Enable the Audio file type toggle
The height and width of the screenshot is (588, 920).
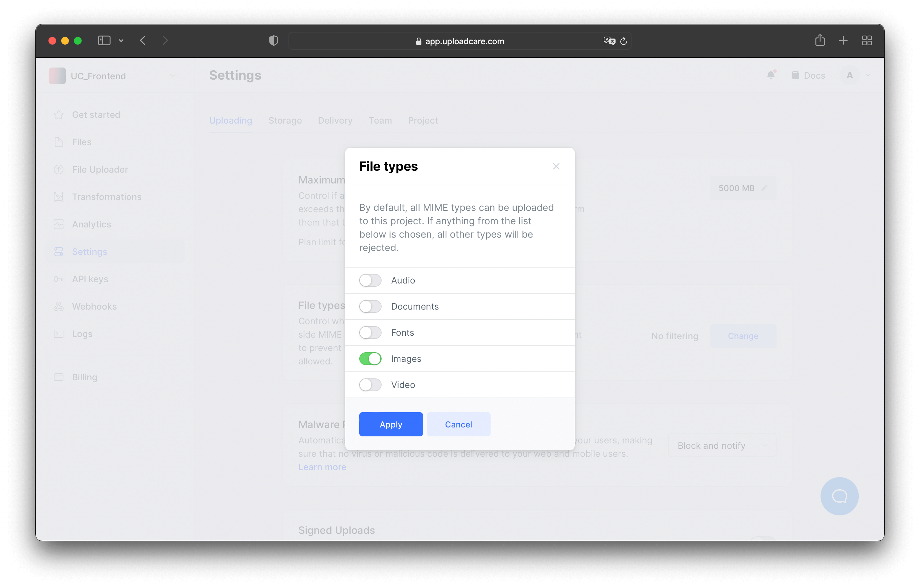tap(370, 280)
